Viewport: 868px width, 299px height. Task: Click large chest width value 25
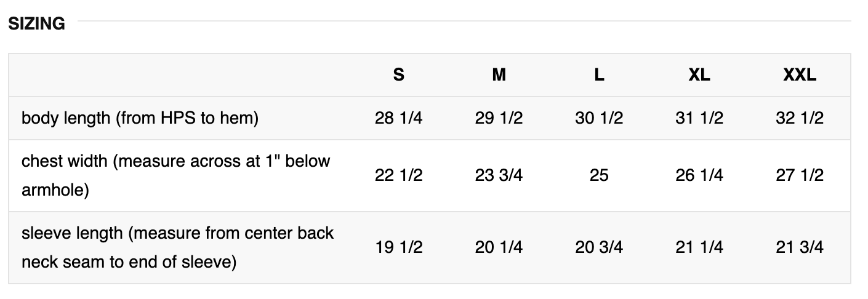click(x=599, y=175)
